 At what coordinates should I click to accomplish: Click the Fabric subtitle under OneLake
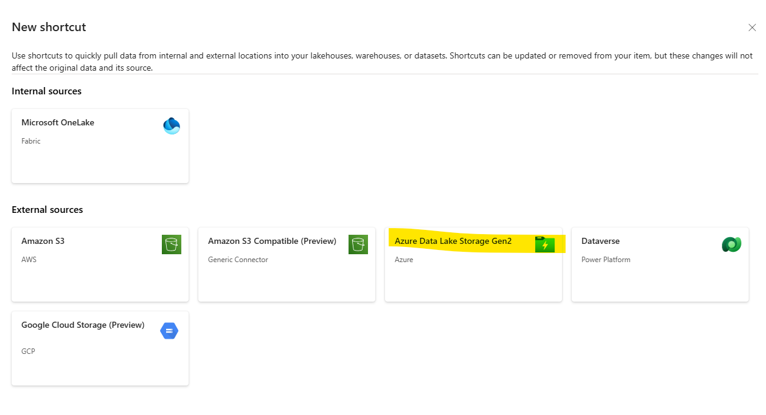tap(31, 141)
